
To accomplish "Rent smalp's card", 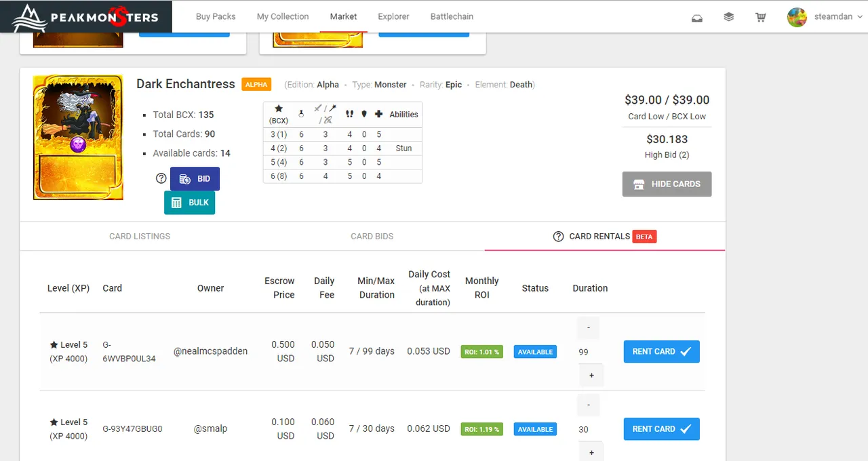I will pos(661,429).
